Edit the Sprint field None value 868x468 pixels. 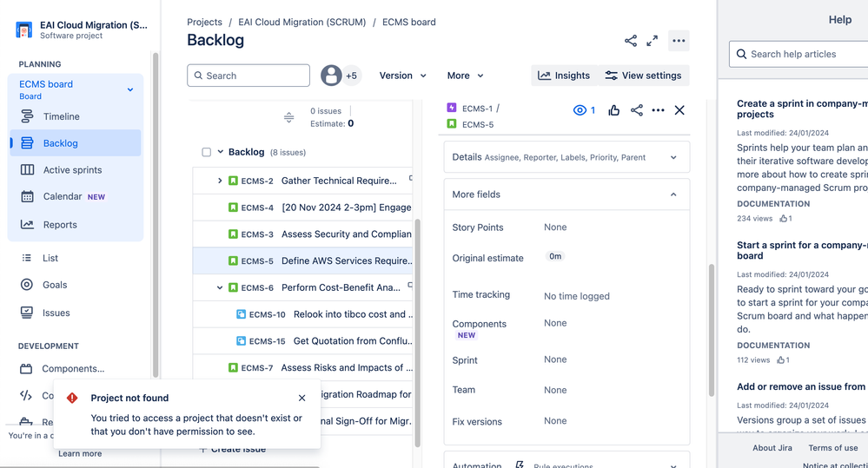555,359
